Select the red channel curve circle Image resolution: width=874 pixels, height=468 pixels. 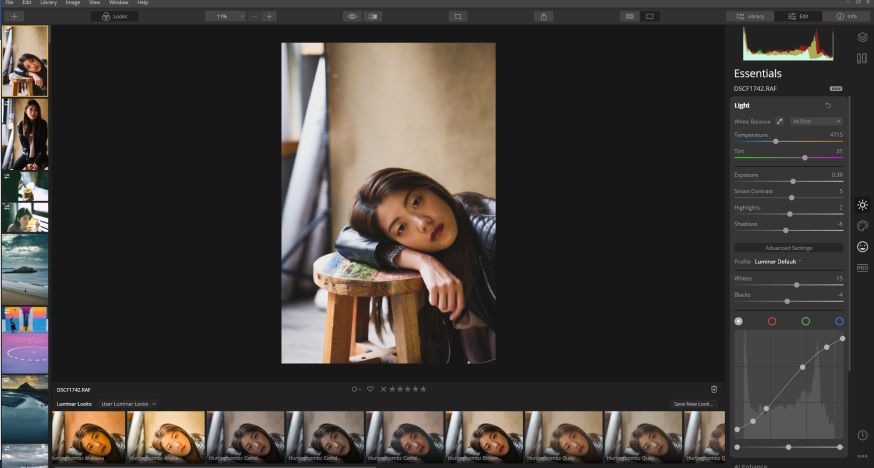[772, 321]
